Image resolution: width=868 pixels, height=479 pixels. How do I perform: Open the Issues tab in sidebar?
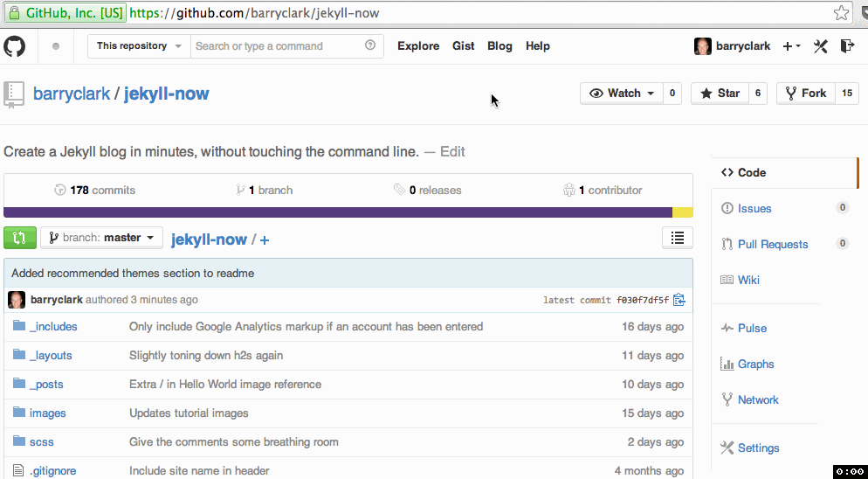click(x=754, y=208)
